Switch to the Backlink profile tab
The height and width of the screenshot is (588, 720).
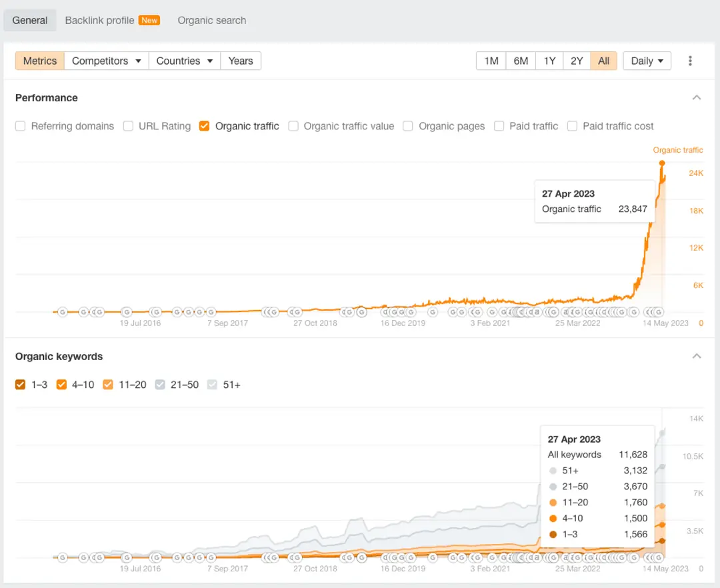click(100, 20)
